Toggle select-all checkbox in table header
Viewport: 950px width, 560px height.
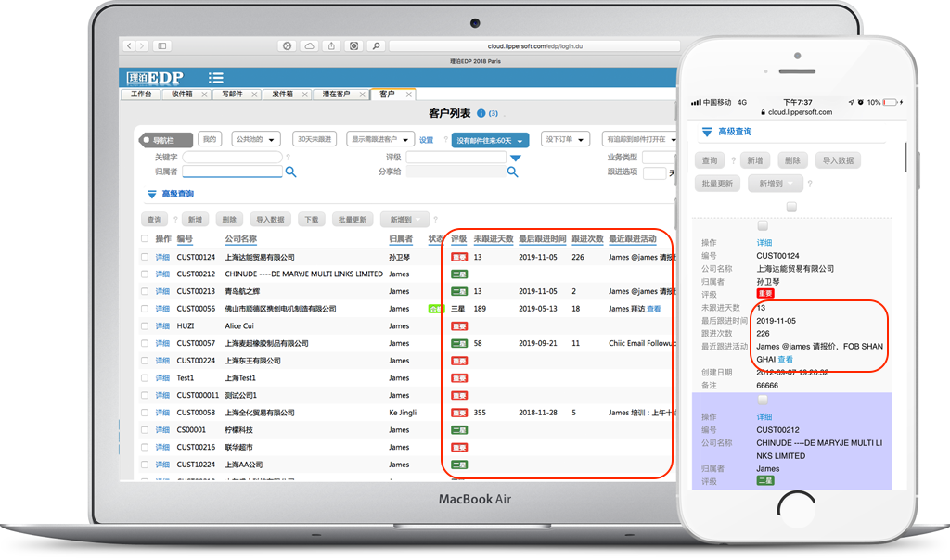pos(145,239)
